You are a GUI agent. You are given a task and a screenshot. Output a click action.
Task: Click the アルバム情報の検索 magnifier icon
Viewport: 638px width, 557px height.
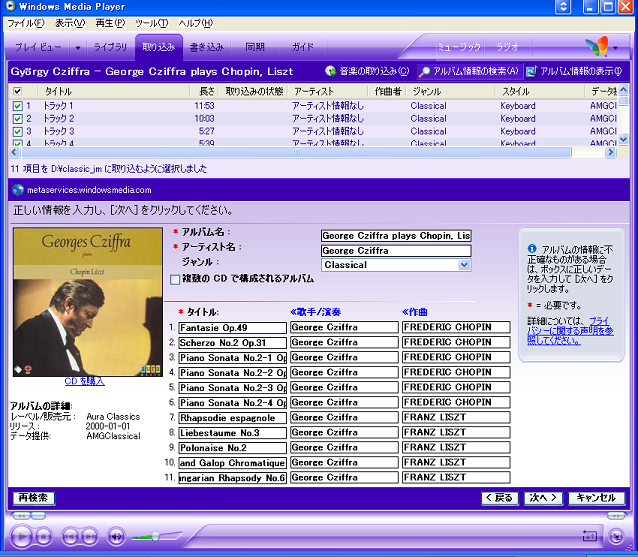click(424, 72)
